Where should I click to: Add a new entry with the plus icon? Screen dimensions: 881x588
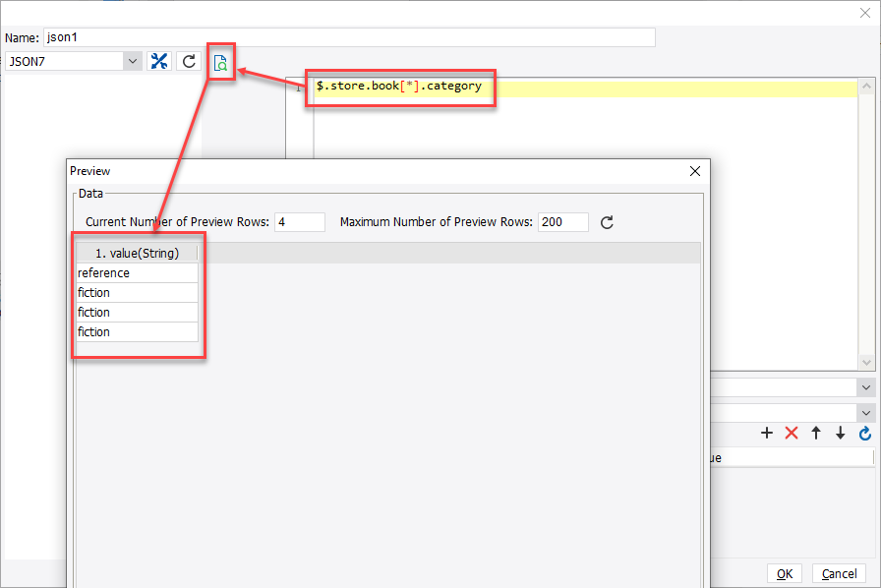(x=767, y=433)
